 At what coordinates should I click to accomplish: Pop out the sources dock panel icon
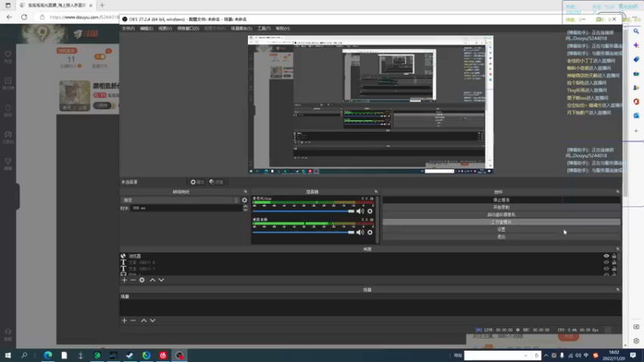(x=617, y=249)
